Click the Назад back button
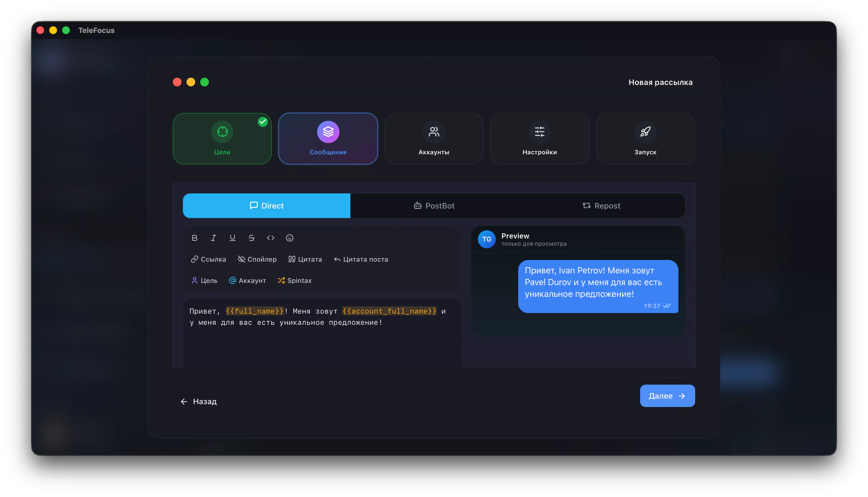868x497 pixels. 198,401
